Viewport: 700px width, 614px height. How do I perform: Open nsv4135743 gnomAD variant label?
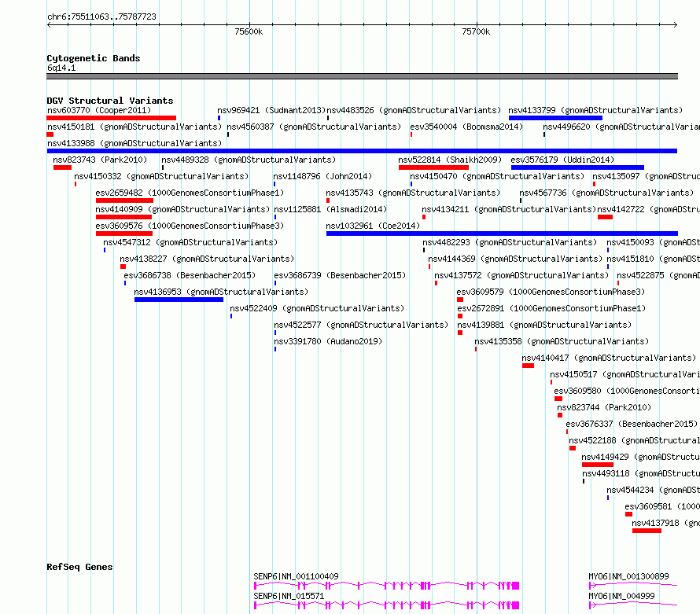(x=413, y=193)
